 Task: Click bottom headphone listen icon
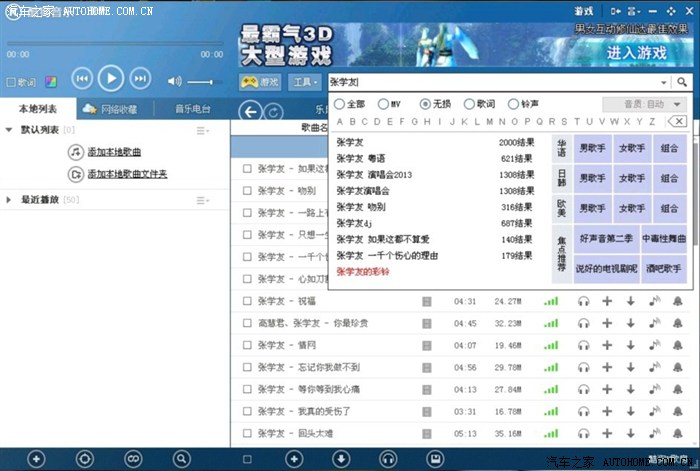[x=388, y=458]
